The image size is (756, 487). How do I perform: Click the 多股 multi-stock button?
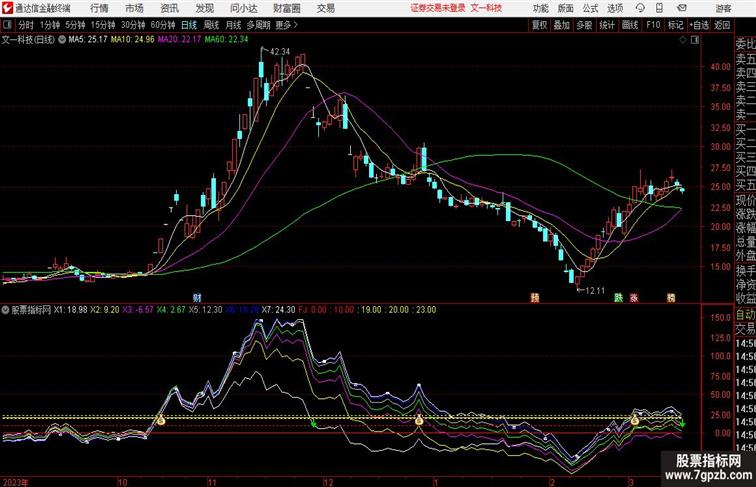(x=584, y=25)
